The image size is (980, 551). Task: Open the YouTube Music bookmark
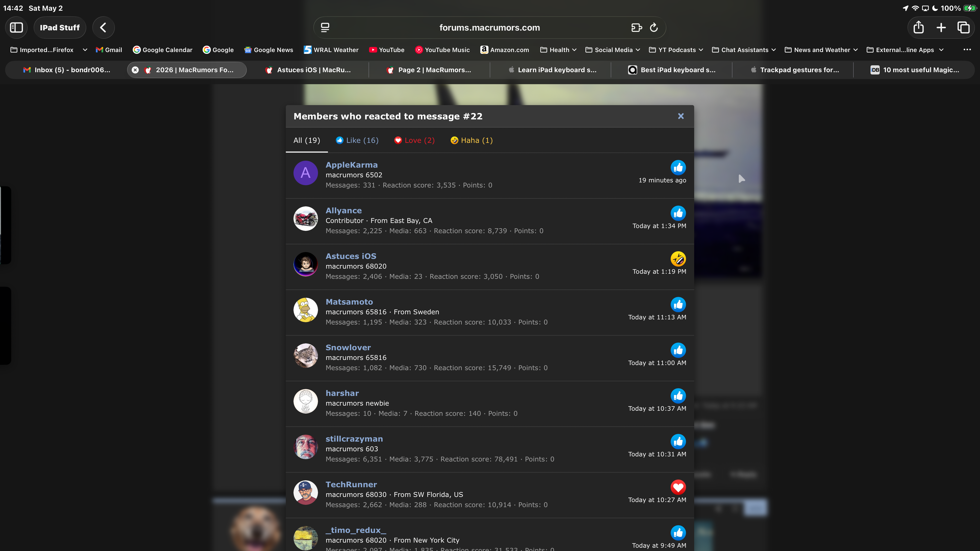[x=442, y=50]
